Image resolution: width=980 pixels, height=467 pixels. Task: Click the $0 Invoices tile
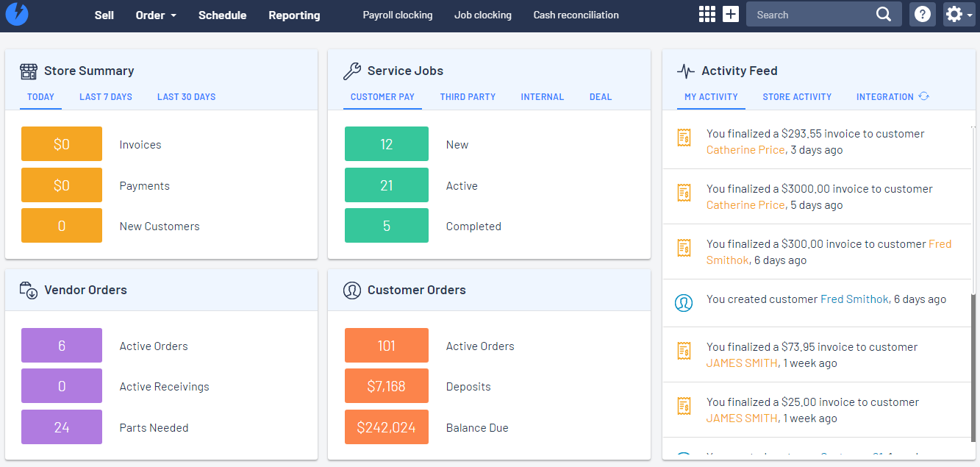point(62,144)
